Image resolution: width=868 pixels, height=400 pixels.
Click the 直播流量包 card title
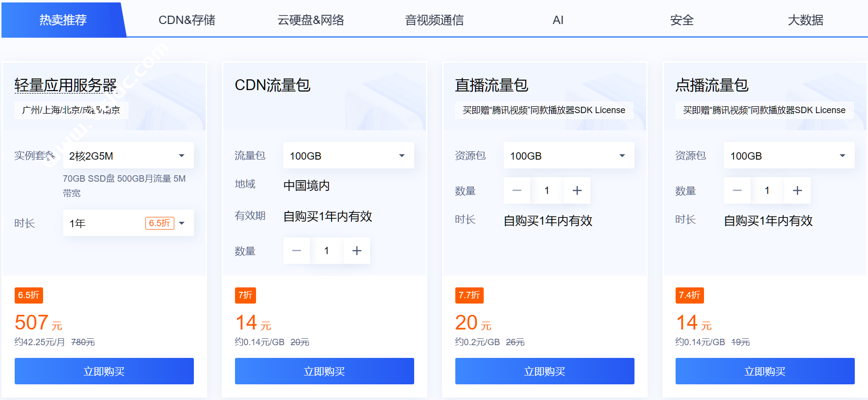[x=492, y=85]
